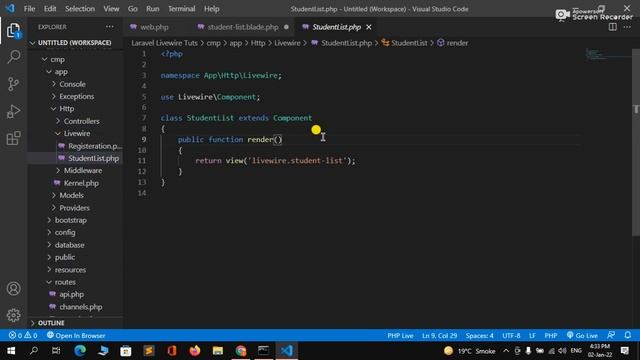Open the Explorer view in activity bar
This screenshot has height=360, width=640.
pos(13,31)
